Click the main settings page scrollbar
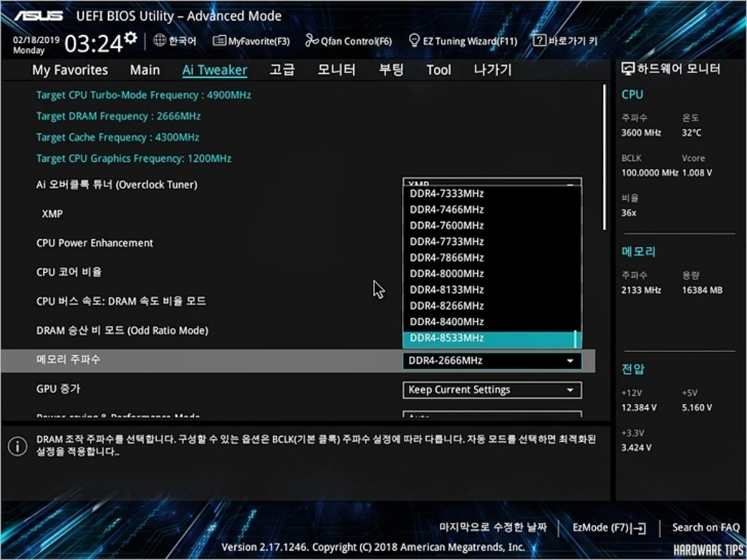This screenshot has height=560, width=747. pyautogui.click(x=605, y=157)
